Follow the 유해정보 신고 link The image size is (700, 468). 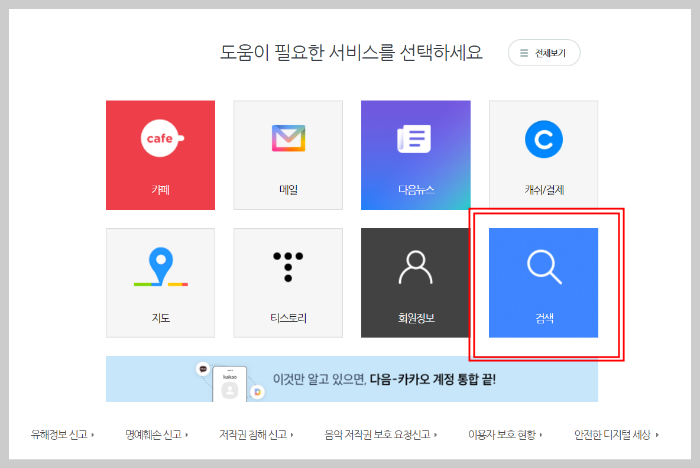(62, 435)
